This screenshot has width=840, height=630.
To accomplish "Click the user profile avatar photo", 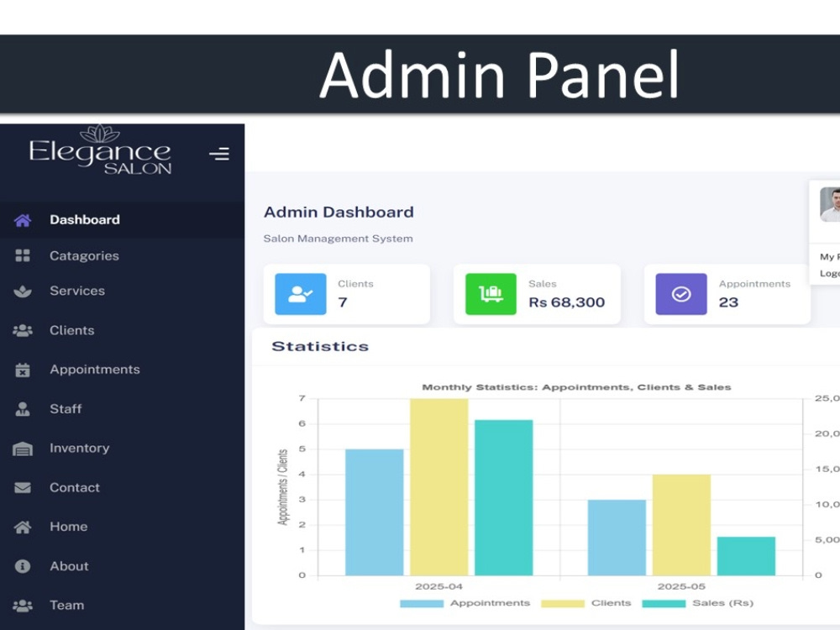I will tap(830, 204).
